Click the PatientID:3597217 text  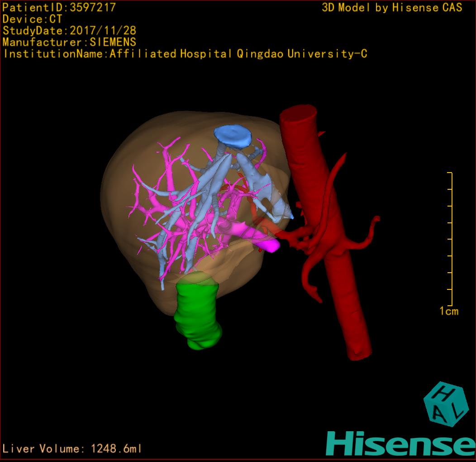(59, 7)
